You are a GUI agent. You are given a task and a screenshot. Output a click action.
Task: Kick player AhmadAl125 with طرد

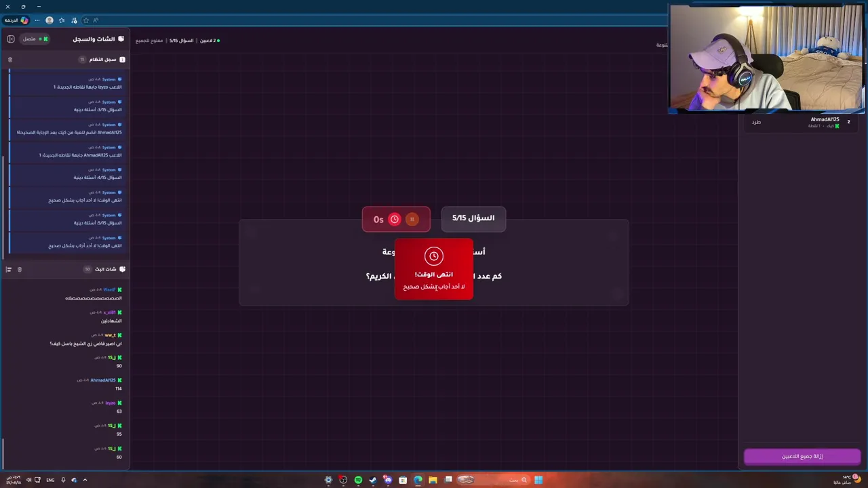(x=757, y=123)
